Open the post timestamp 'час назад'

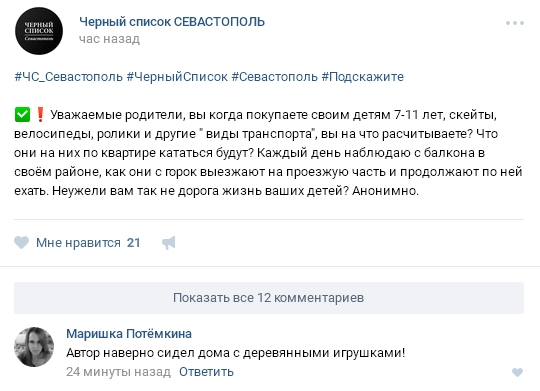pos(110,39)
